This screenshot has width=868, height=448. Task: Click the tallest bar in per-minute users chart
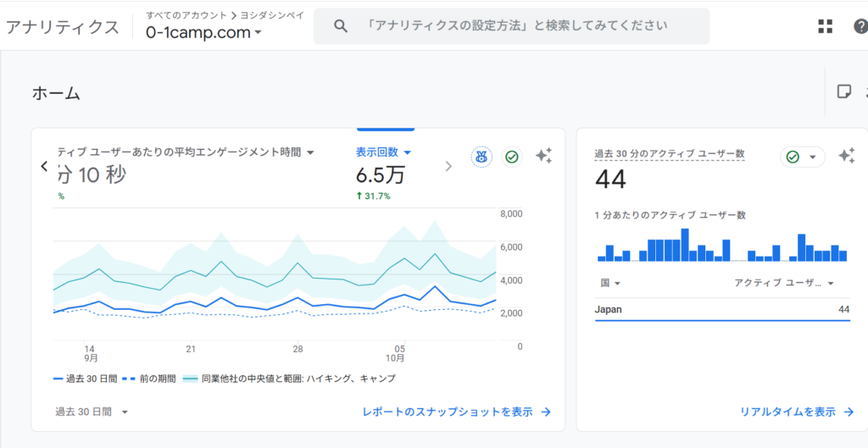685,245
